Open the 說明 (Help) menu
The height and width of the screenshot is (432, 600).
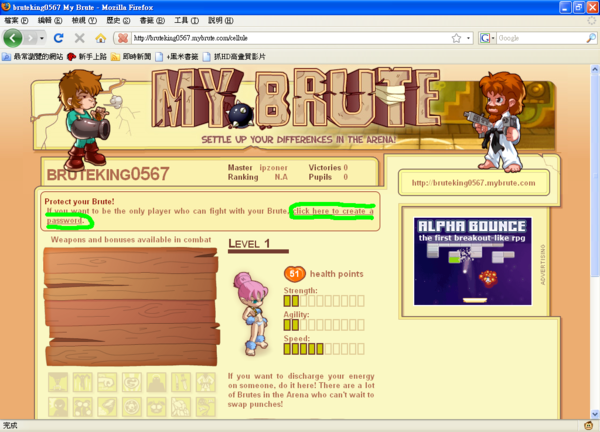(220, 20)
